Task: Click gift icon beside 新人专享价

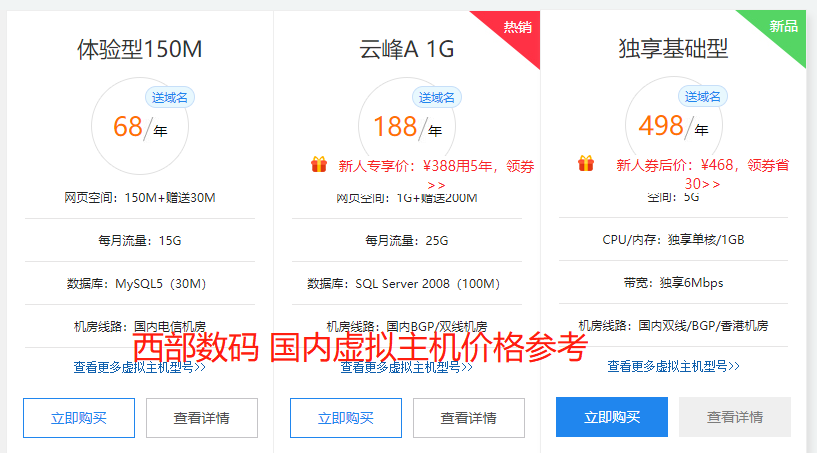Action: coord(319,164)
